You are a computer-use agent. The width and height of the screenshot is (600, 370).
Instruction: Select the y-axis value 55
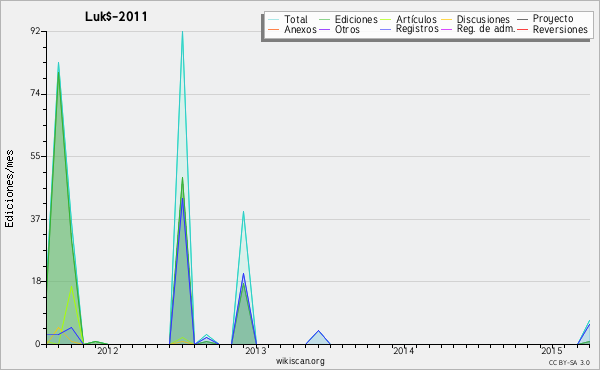(35, 156)
